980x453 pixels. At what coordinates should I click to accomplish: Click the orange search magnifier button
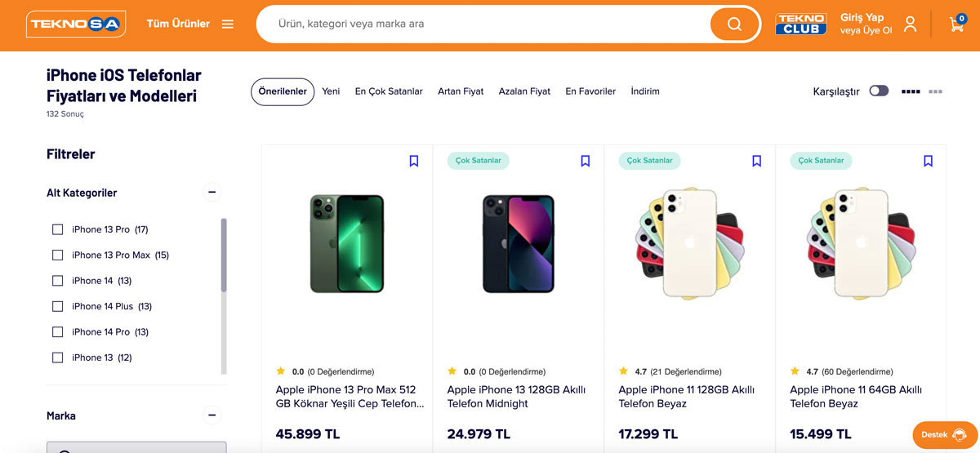(734, 24)
